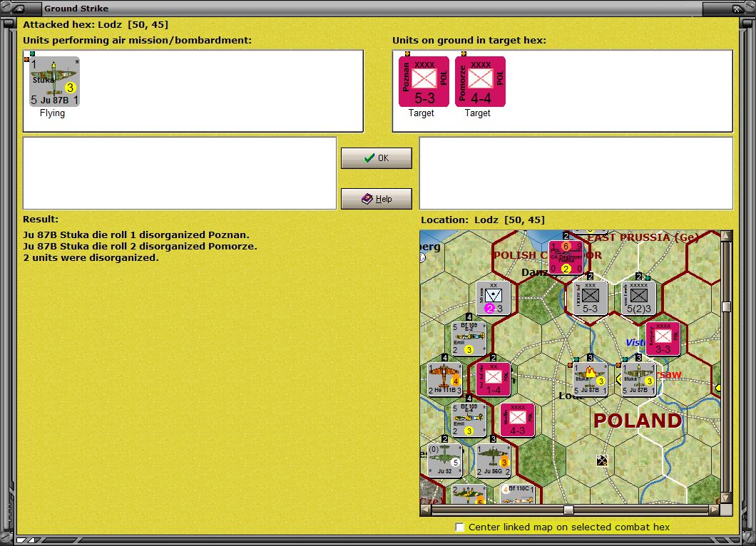The image size is (756, 546).
Task: Click '2 units were disorganized.' text
Action: (x=91, y=258)
